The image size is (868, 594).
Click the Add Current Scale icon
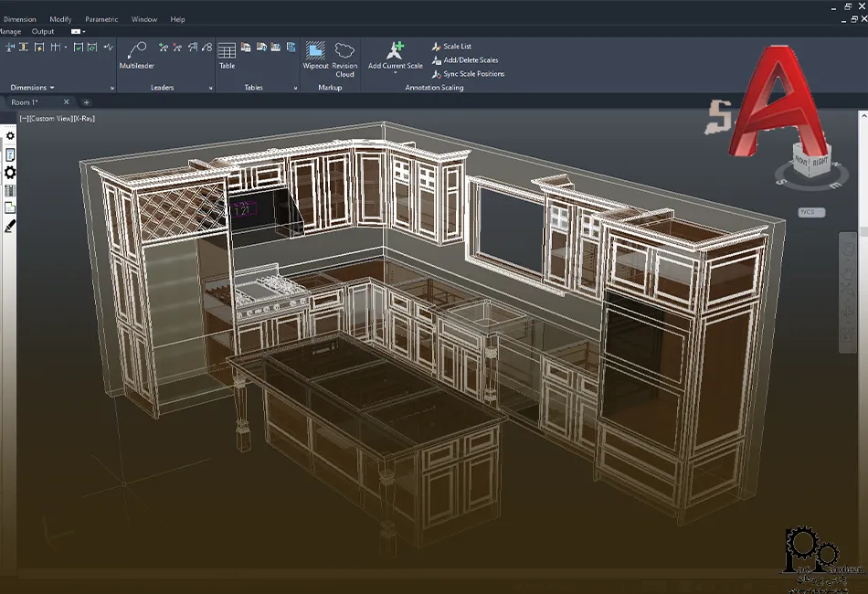click(x=395, y=51)
